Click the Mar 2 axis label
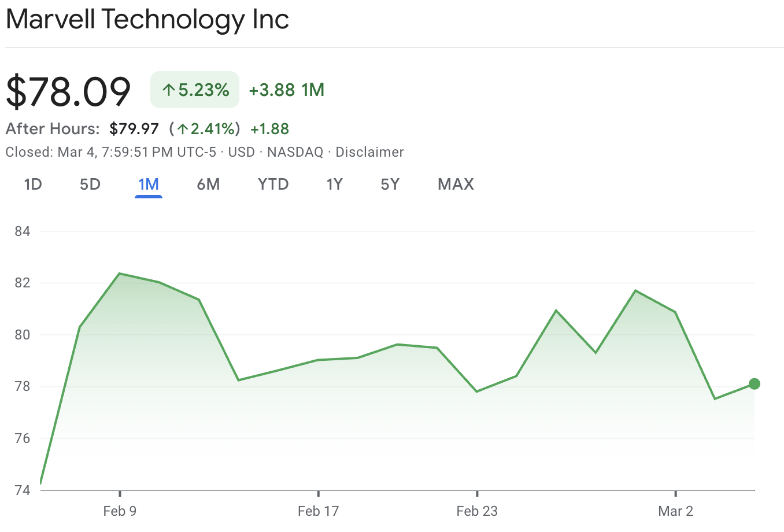The height and width of the screenshot is (532, 784). click(x=675, y=511)
